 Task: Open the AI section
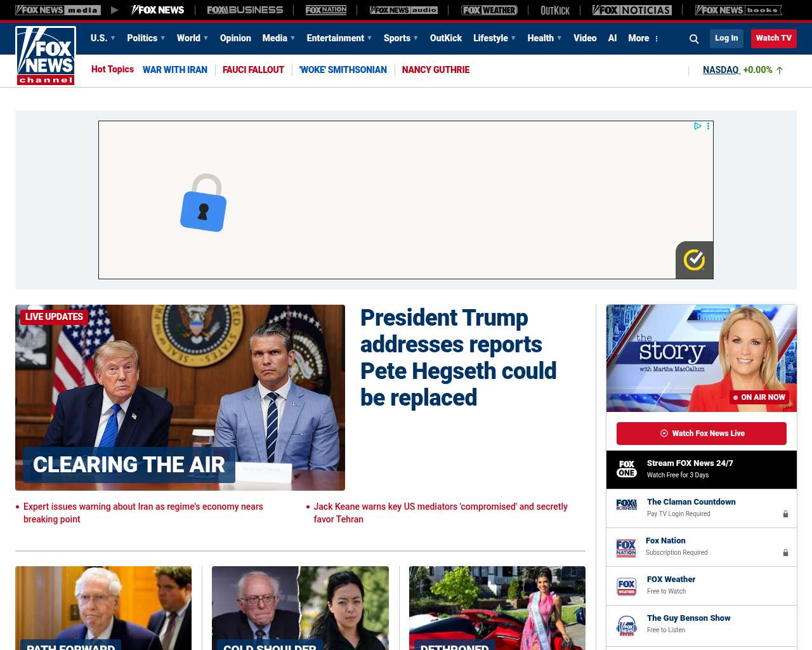[x=612, y=38]
